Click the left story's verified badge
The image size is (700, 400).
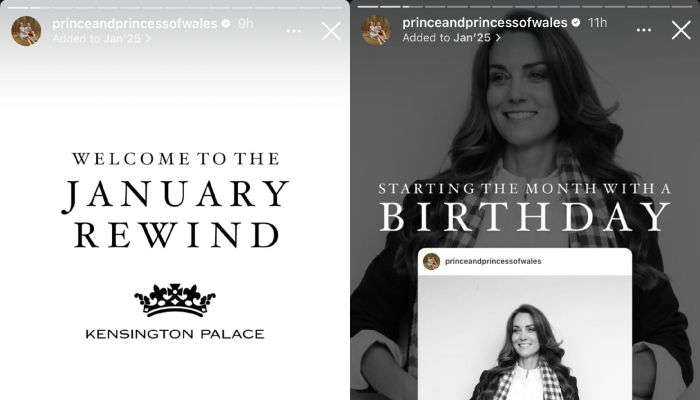226,23
